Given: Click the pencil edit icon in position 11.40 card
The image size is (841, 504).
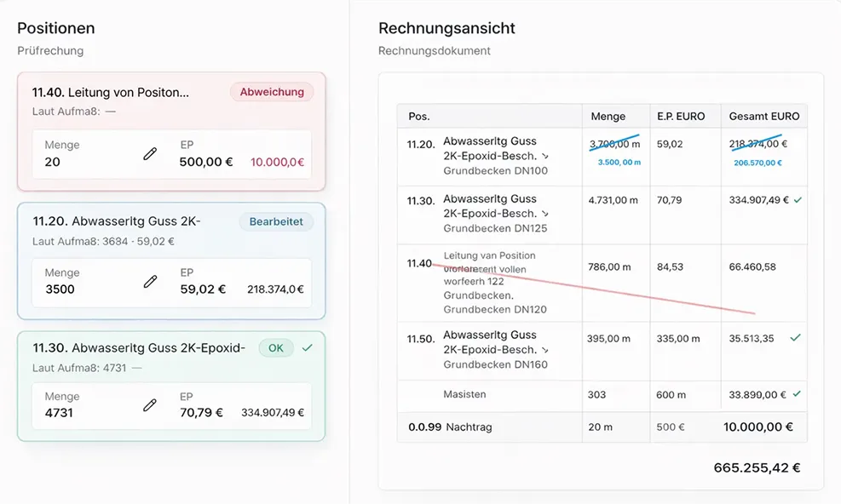Looking at the screenshot, I should coord(150,154).
